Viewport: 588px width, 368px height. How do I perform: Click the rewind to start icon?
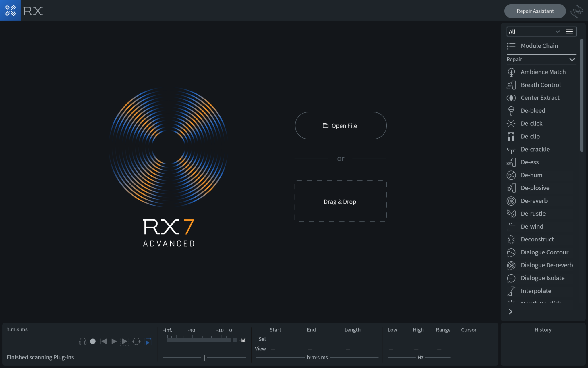click(103, 341)
